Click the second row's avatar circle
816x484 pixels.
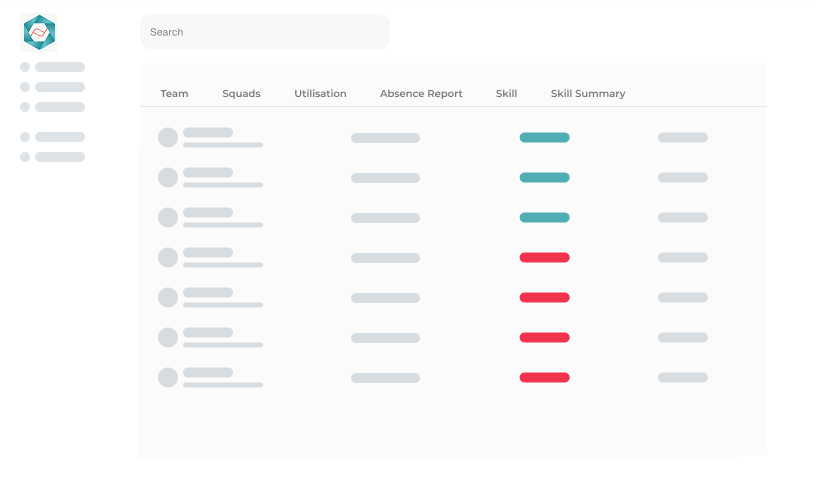pyautogui.click(x=168, y=177)
